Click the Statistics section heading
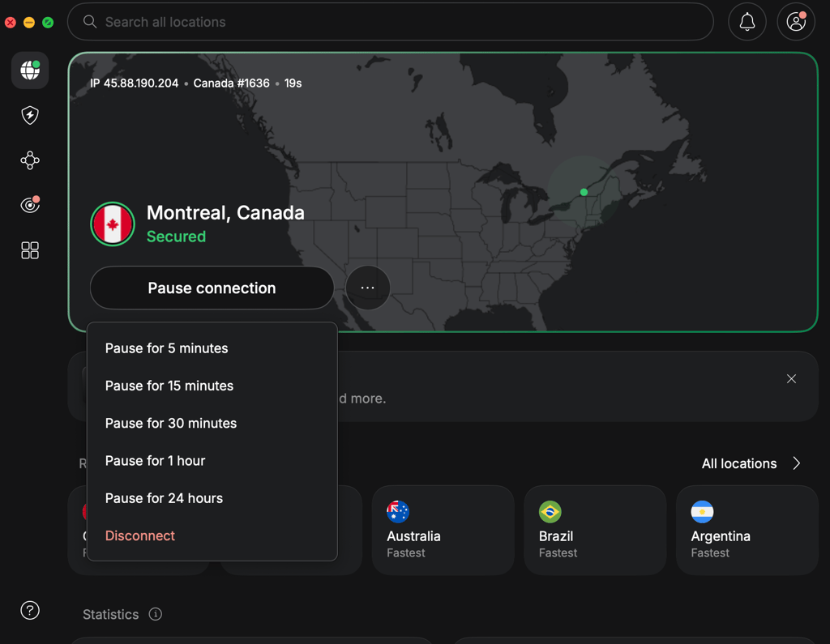Image resolution: width=830 pixels, height=644 pixels. click(110, 614)
